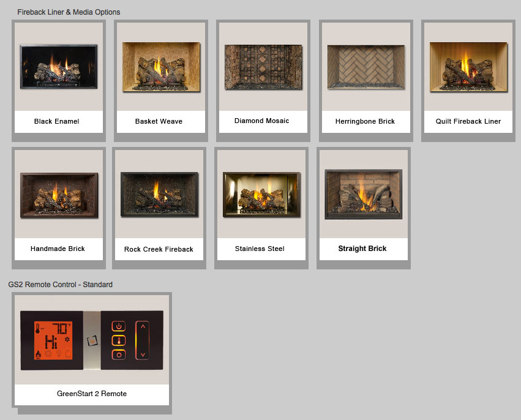Image resolution: width=521 pixels, height=420 pixels.
Task: Open the Black Enamel fireback thumbnail
Action: click(59, 67)
